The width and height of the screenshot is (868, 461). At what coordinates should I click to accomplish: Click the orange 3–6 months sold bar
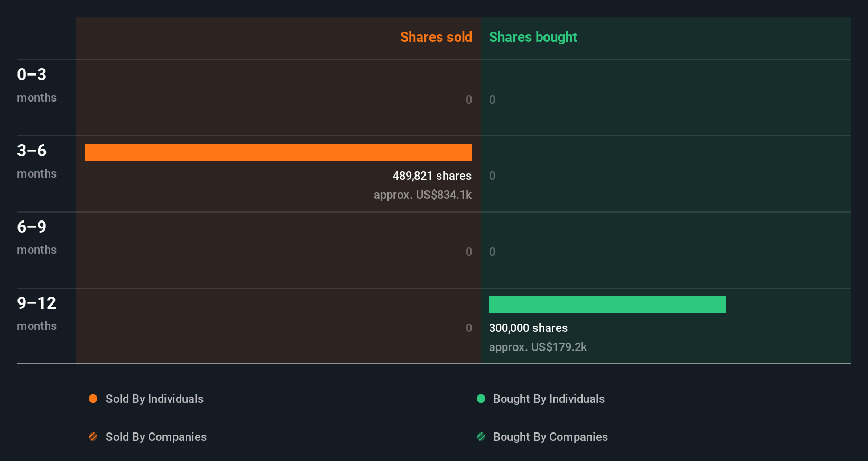pyautogui.click(x=278, y=152)
